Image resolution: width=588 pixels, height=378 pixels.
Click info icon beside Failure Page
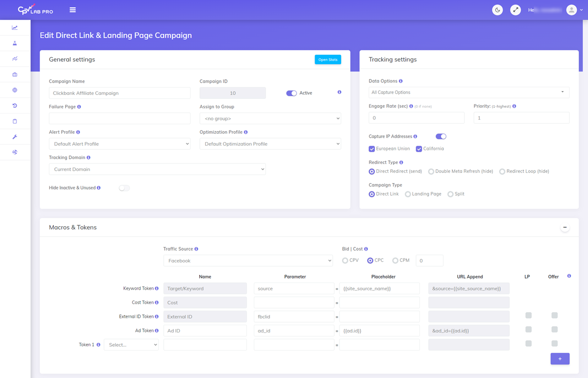click(x=79, y=107)
